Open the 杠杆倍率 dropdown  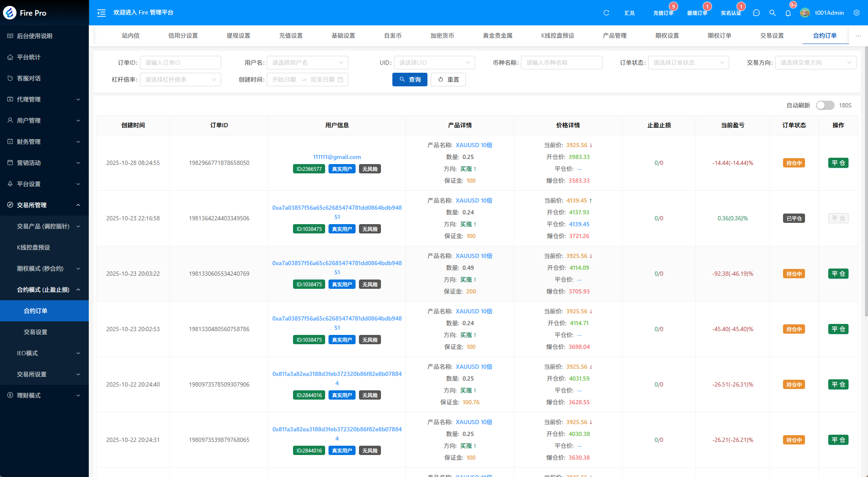coord(180,79)
